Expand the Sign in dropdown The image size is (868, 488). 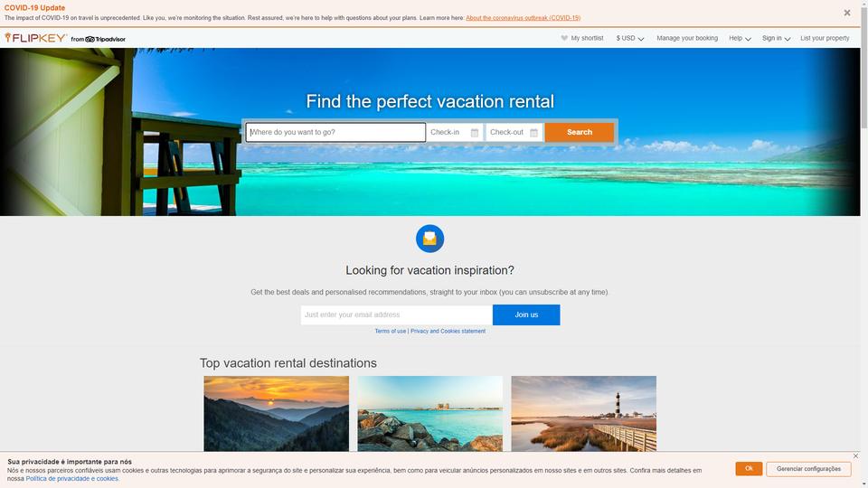tap(776, 38)
